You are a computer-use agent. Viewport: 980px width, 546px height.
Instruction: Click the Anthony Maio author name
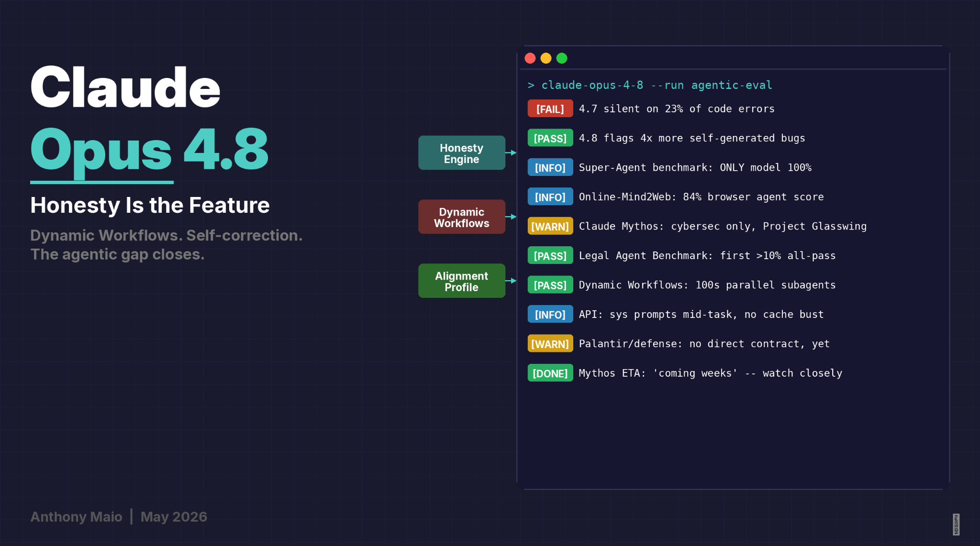click(76, 517)
